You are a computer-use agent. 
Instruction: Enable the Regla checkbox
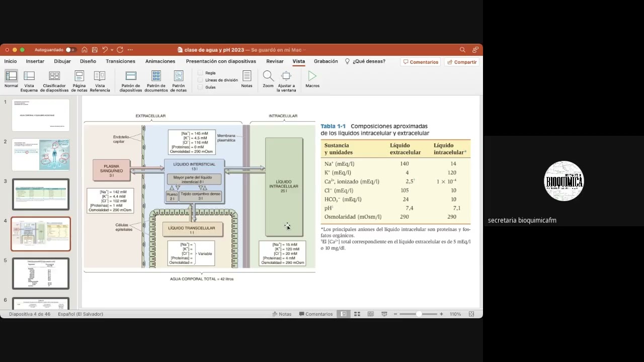(x=200, y=73)
